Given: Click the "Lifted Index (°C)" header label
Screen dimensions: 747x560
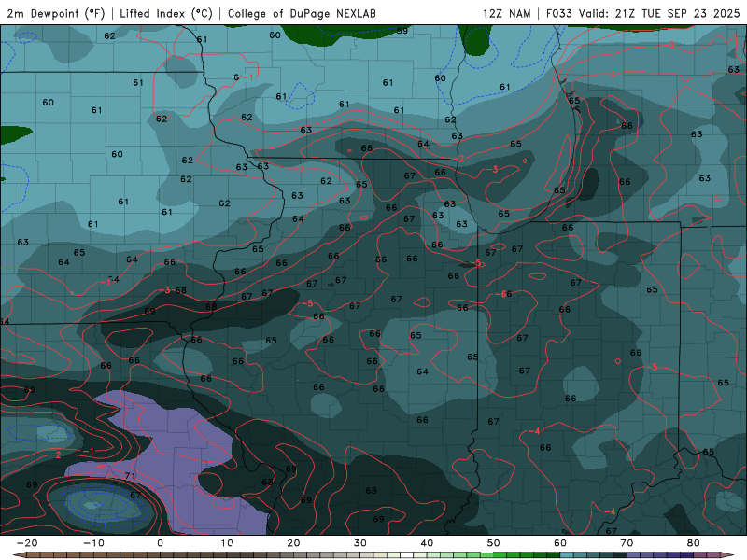Looking at the screenshot, I should tap(166, 13).
